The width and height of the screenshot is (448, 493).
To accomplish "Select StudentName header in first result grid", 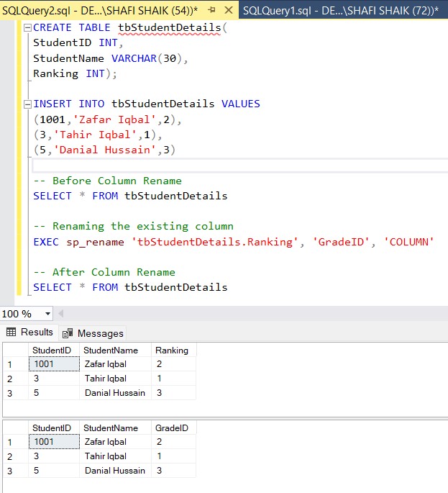I will pos(115,350).
